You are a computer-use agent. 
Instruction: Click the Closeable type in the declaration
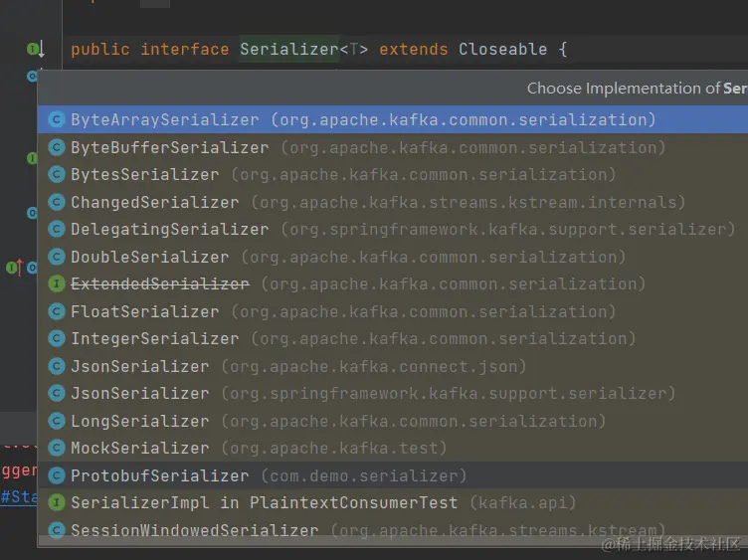pyautogui.click(x=502, y=49)
